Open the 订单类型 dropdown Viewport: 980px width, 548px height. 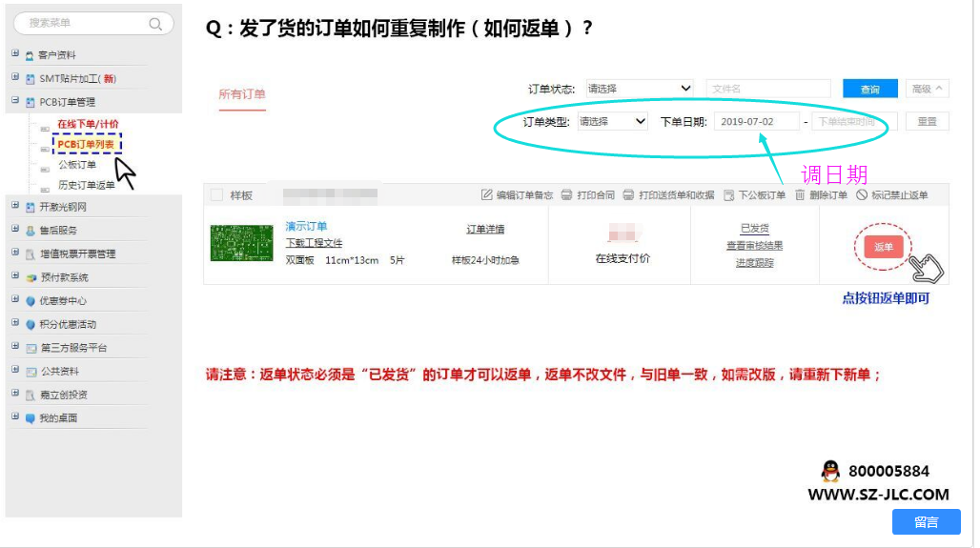[x=613, y=122]
